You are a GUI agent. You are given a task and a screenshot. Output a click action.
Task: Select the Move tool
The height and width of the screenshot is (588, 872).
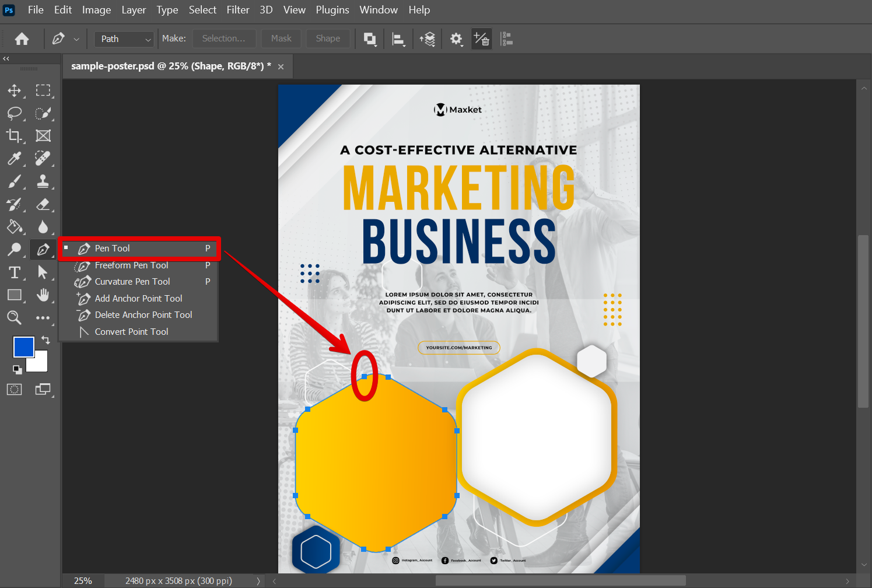click(14, 90)
